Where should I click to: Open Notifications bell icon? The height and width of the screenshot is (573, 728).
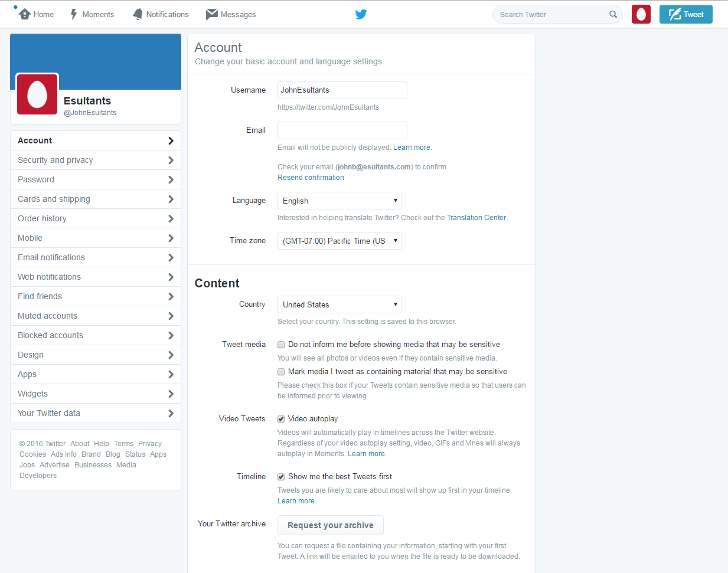(x=138, y=14)
